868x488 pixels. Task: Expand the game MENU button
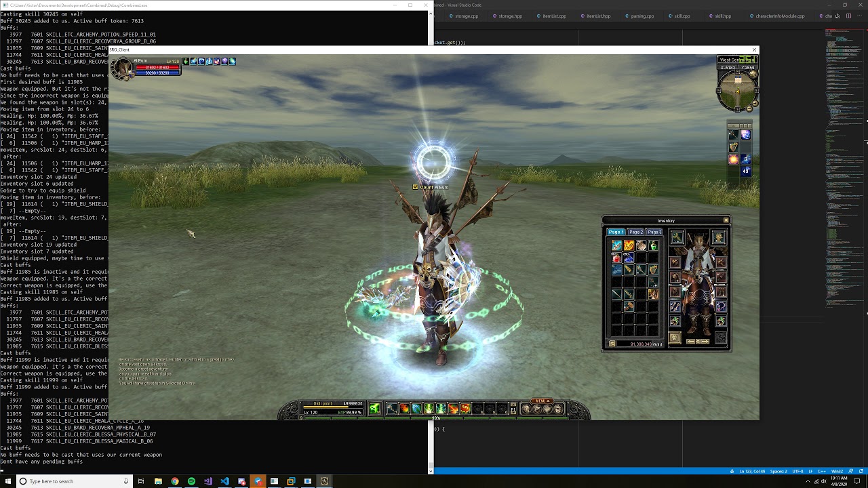[542, 401]
